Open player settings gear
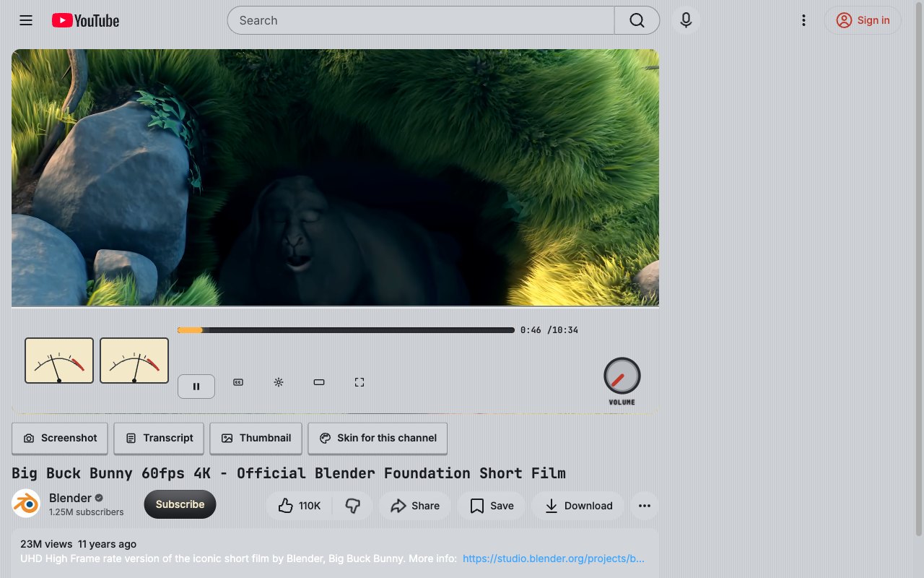Image resolution: width=924 pixels, height=578 pixels. tap(279, 382)
